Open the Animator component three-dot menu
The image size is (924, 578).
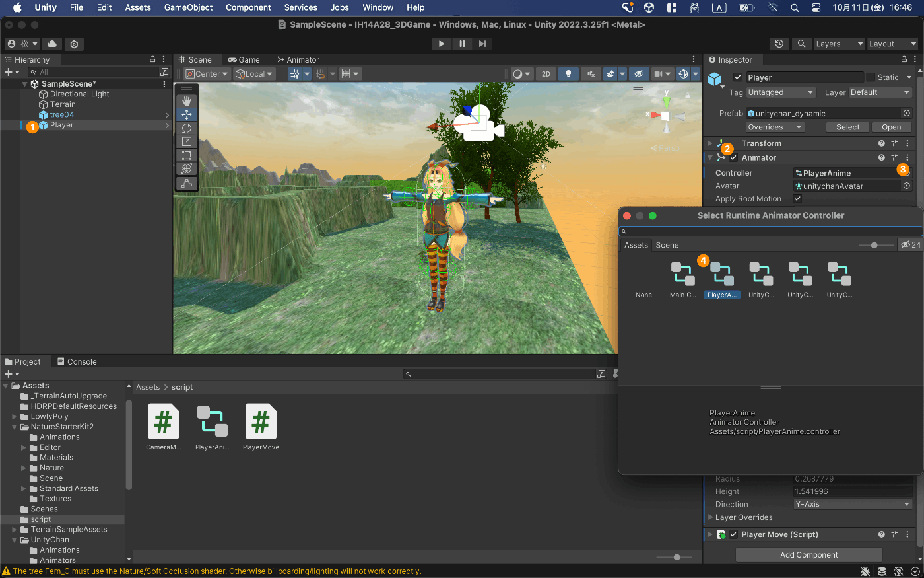point(907,157)
